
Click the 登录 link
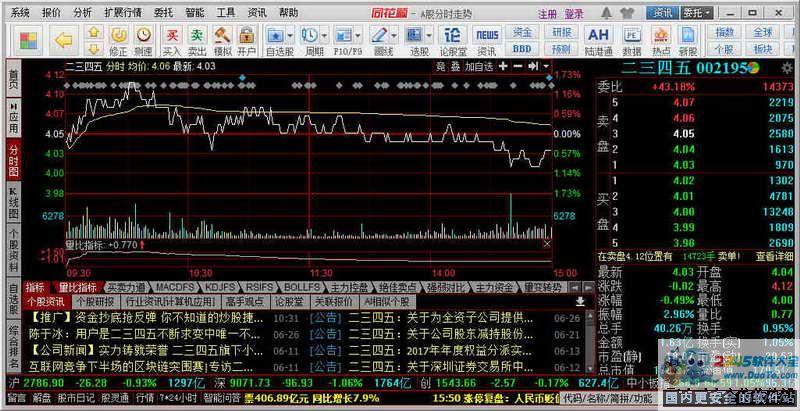coord(574,14)
